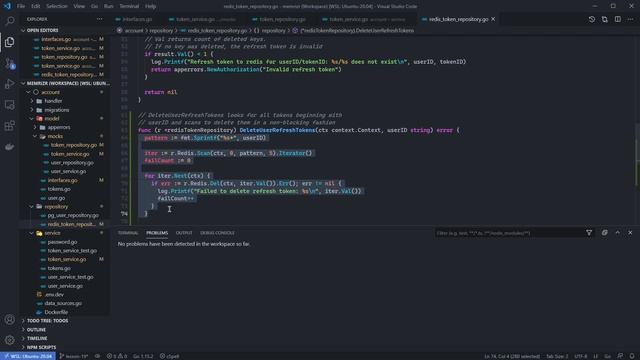This screenshot has width=640, height=360.
Task: Maximize the bottom panel with chevron up
Action: coord(618,233)
